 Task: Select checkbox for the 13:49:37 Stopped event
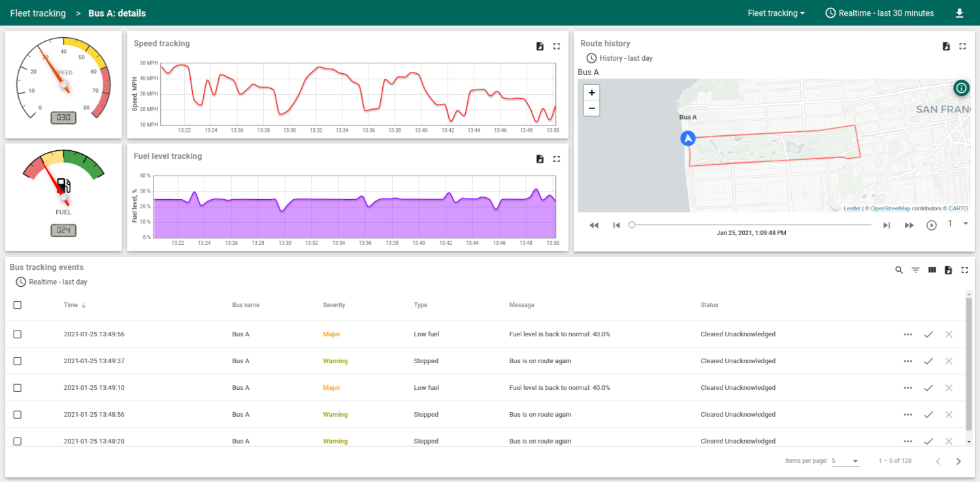(17, 361)
